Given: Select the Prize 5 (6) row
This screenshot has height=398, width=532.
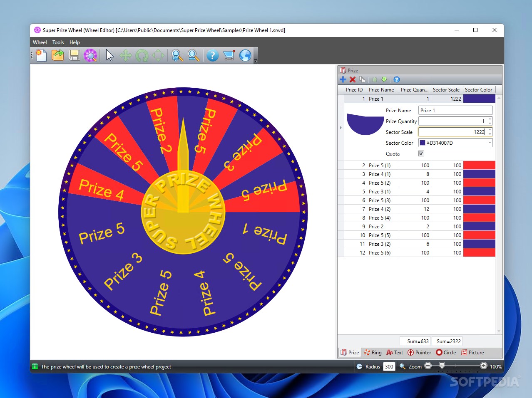Looking at the screenshot, I should coord(417,252).
